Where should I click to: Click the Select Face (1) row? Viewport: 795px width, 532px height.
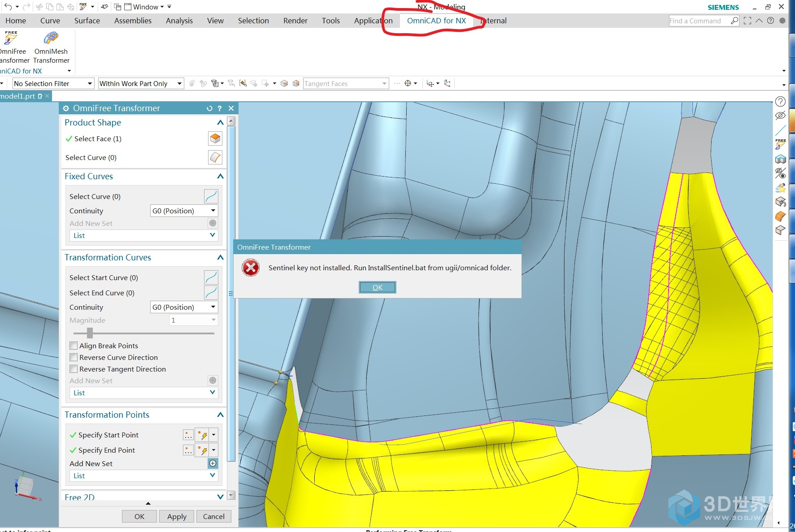pyautogui.click(x=143, y=138)
